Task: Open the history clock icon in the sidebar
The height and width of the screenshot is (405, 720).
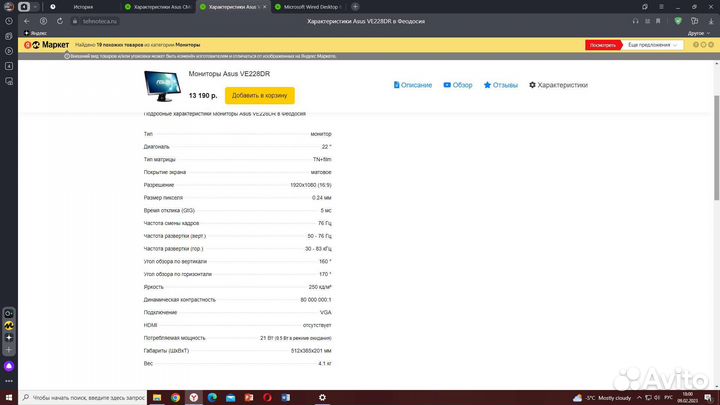Action: [x=9, y=21]
